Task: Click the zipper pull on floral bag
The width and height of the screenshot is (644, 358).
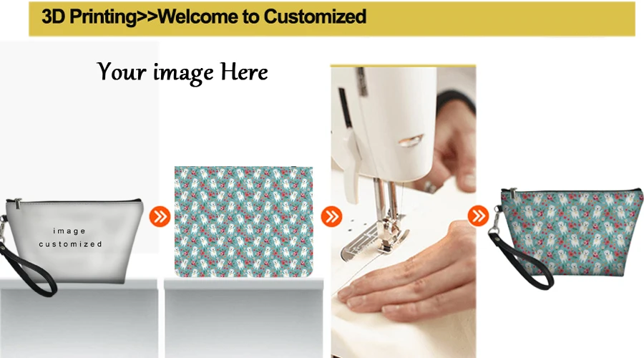Action: (512, 193)
